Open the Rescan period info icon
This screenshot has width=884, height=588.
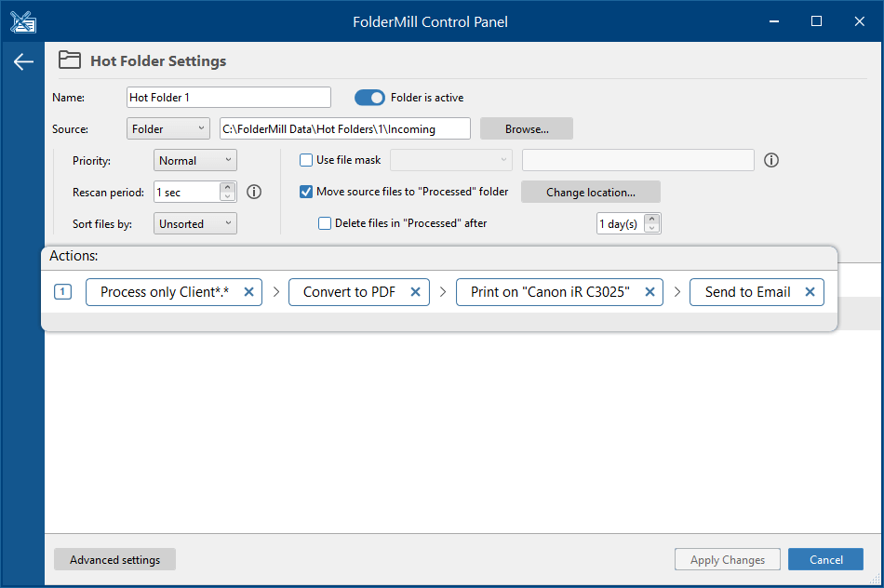254,193
